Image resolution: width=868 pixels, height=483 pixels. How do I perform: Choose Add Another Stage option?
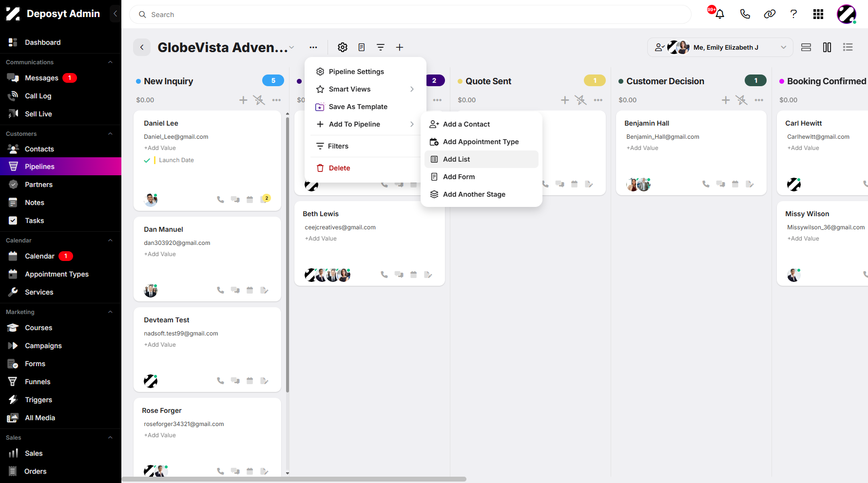(482, 194)
